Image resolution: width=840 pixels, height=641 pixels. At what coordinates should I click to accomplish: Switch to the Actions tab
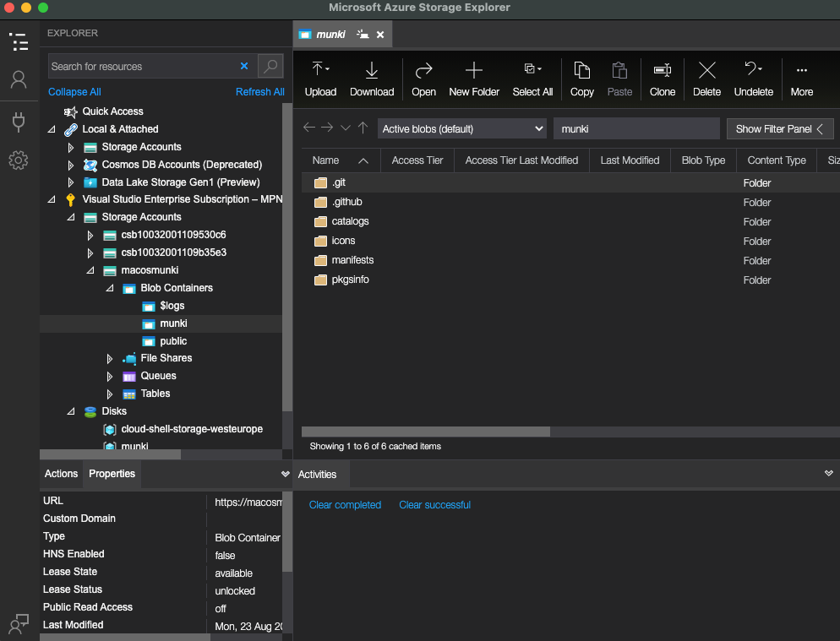pyautogui.click(x=61, y=474)
